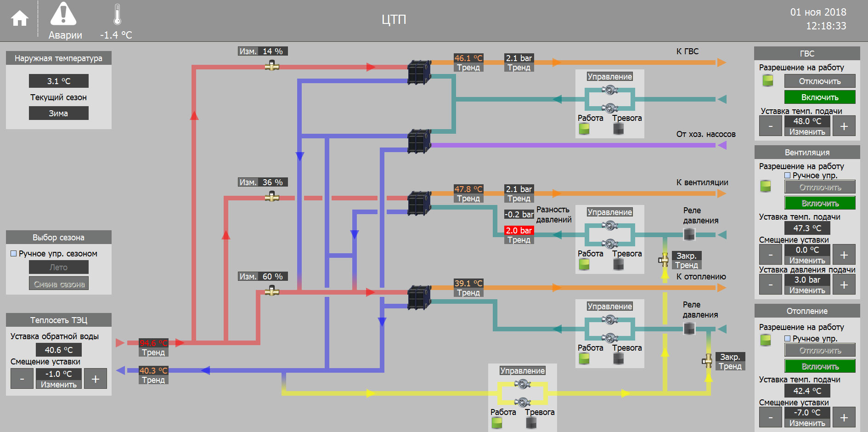Click the 60 % heating valve icon

272,291
